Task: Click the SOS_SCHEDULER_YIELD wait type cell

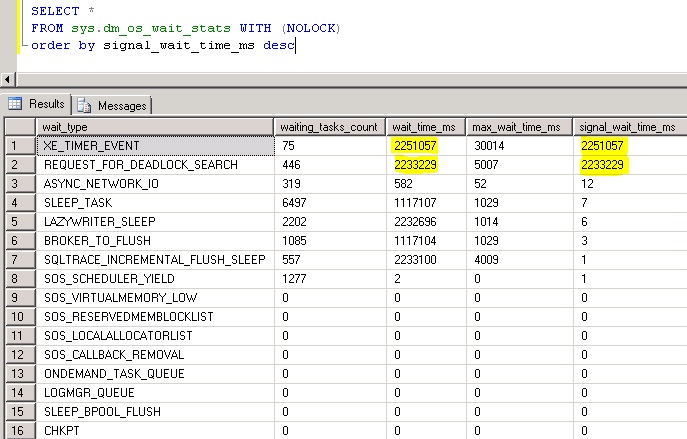Action: [153, 279]
